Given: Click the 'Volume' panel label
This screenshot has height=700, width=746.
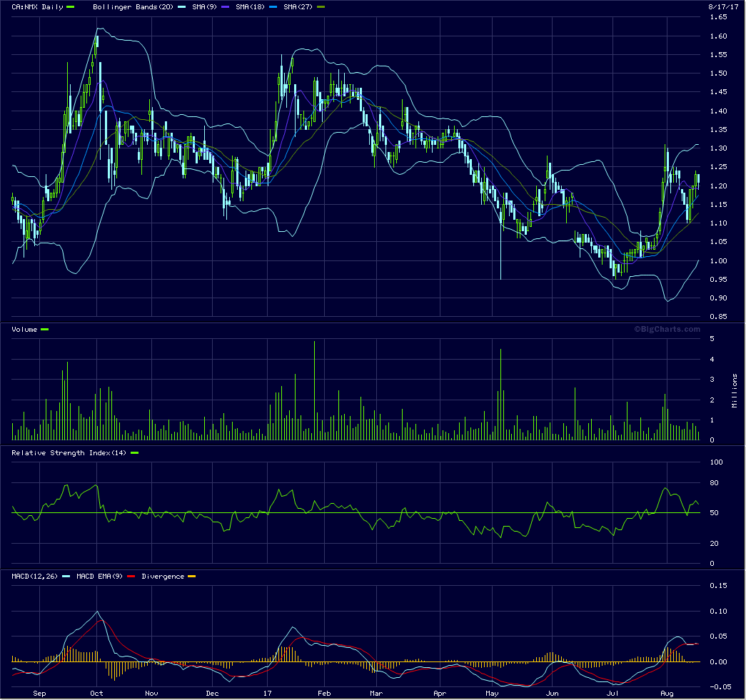Looking at the screenshot, I should (24, 330).
